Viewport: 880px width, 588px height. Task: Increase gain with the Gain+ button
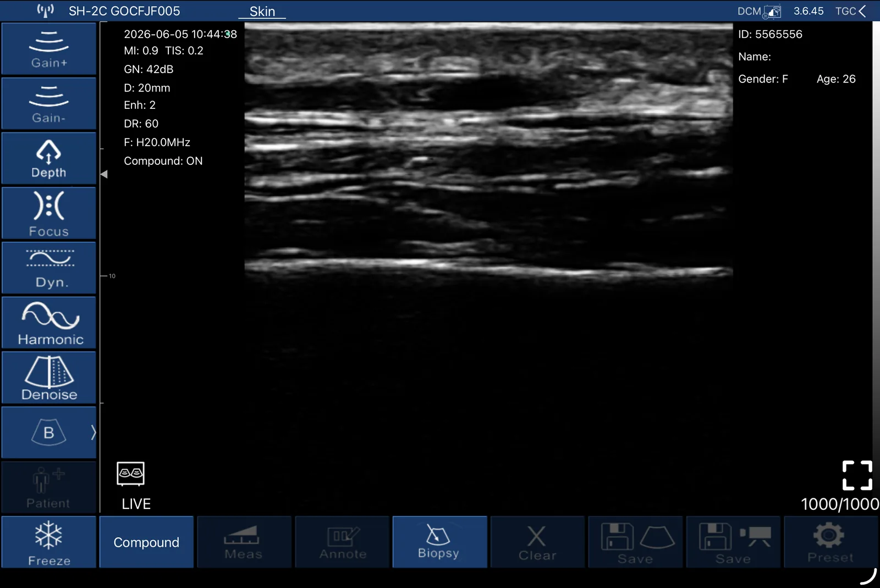pyautogui.click(x=49, y=49)
